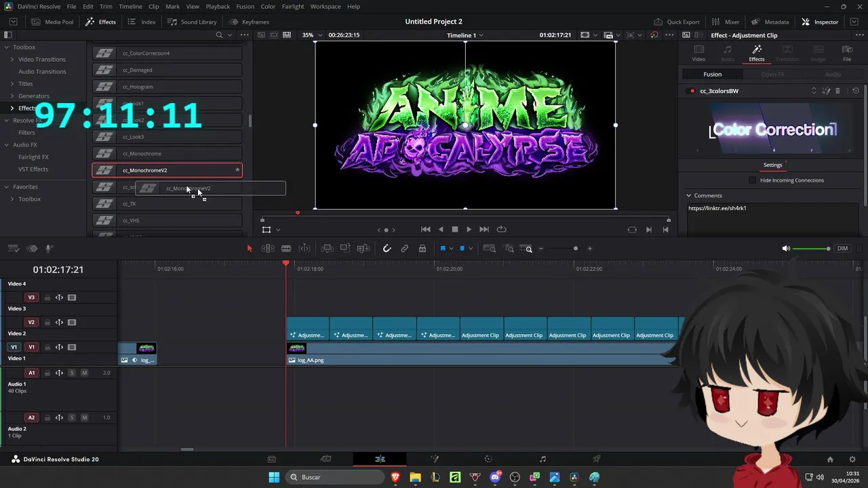Collapse the Audio FX section
The image size is (868, 488).
click(x=6, y=145)
